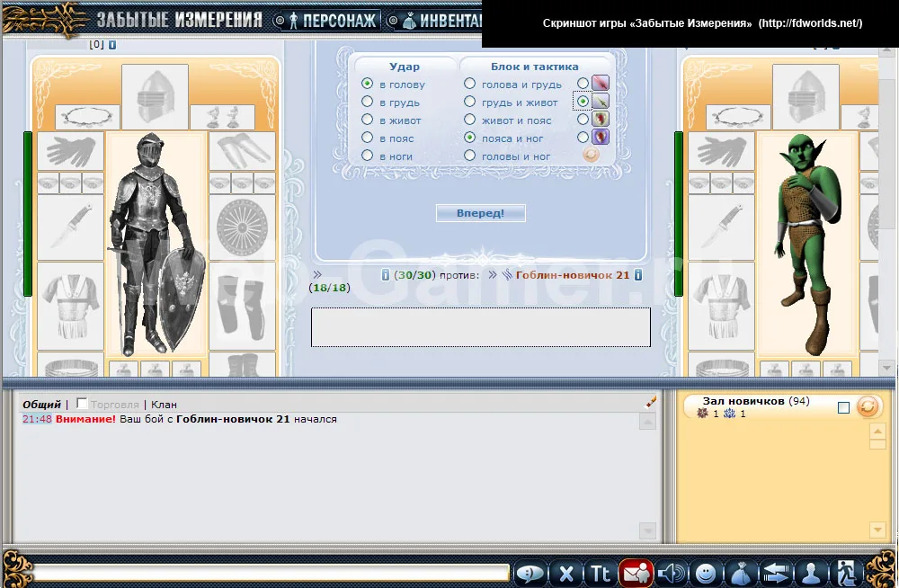This screenshot has width=899, height=588.
Task: Select strike 'в пояс' radio button
Action: 368,138
